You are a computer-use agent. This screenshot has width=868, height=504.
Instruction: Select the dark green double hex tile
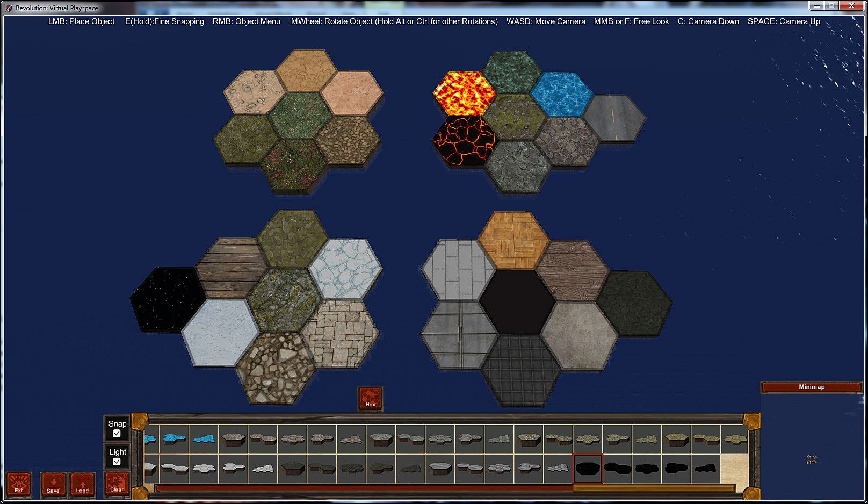tap(322, 469)
